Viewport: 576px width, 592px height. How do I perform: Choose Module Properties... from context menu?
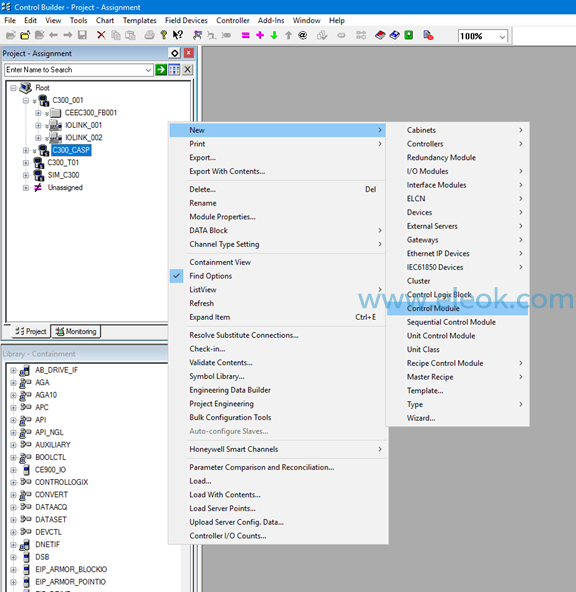pos(277,217)
